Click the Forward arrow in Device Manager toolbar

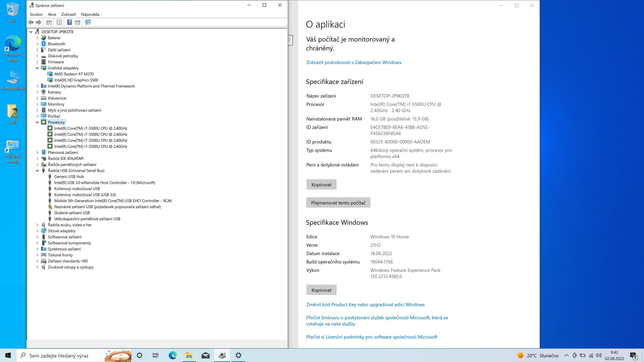[39, 22]
